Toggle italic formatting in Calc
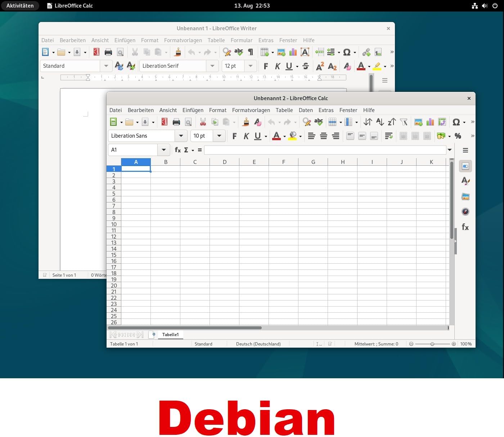Viewport: 504px width, 437px height. click(246, 136)
